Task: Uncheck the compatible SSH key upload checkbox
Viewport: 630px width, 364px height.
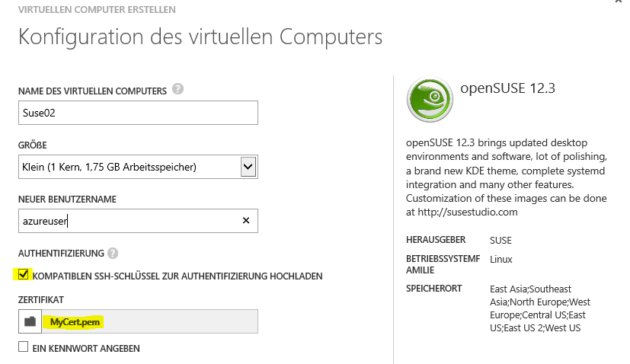Action: point(24,275)
